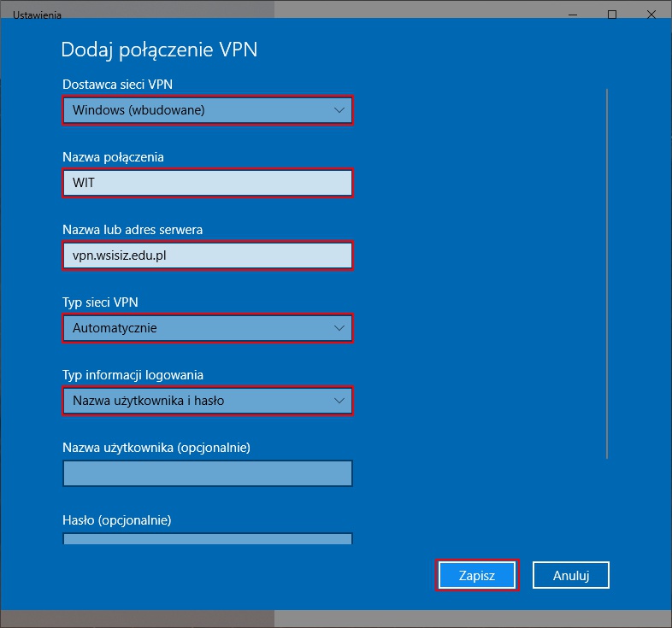Expand the Typ sieci VPN combo box
The image size is (672, 628).
point(207,328)
